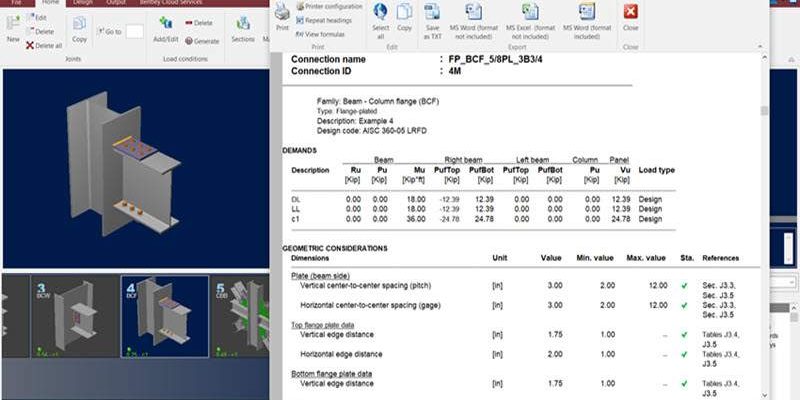Click Mu value 36.00 in c1 row
800x400 pixels.
[x=416, y=219]
